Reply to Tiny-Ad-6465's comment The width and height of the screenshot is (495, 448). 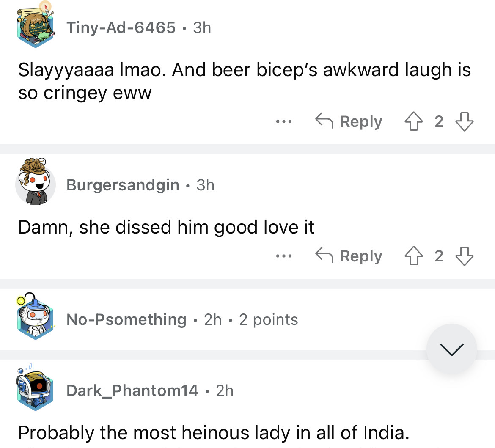click(x=349, y=122)
